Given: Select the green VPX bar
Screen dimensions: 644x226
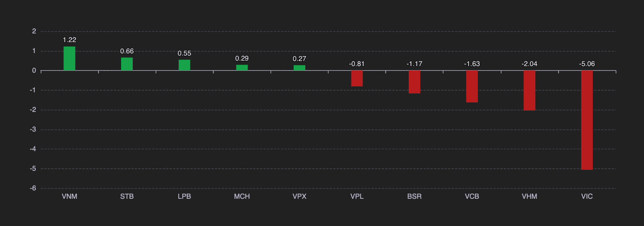Looking at the screenshot, I should click(300, 68).
